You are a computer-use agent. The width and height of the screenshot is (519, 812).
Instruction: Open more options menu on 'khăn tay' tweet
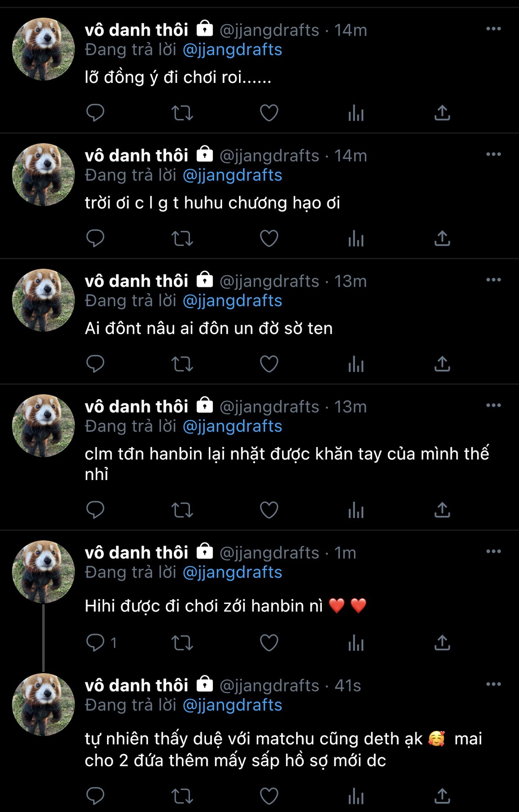click(493, 405)
